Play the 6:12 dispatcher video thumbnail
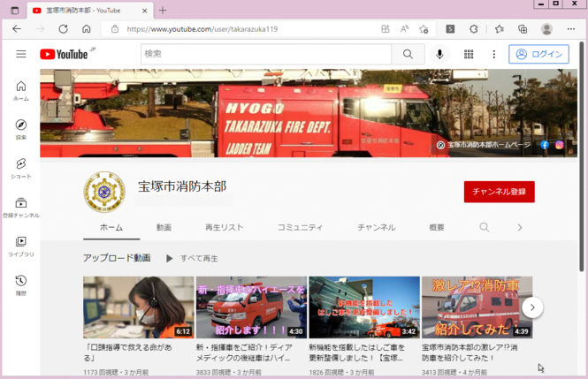This screenshot has height=379, width=588. click(138, 307)
